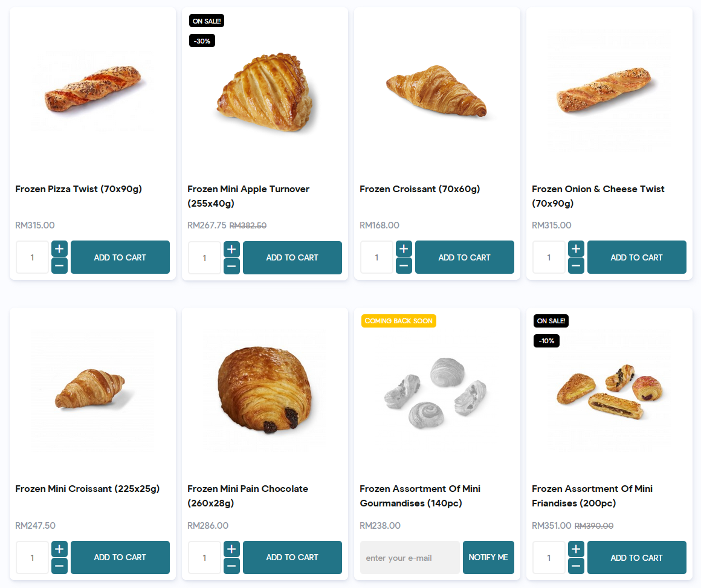The height and width of the screenshot is (588, 701).
Task: Increase quantity for Frozen Pizza Twist
Action: pos(59,248)
